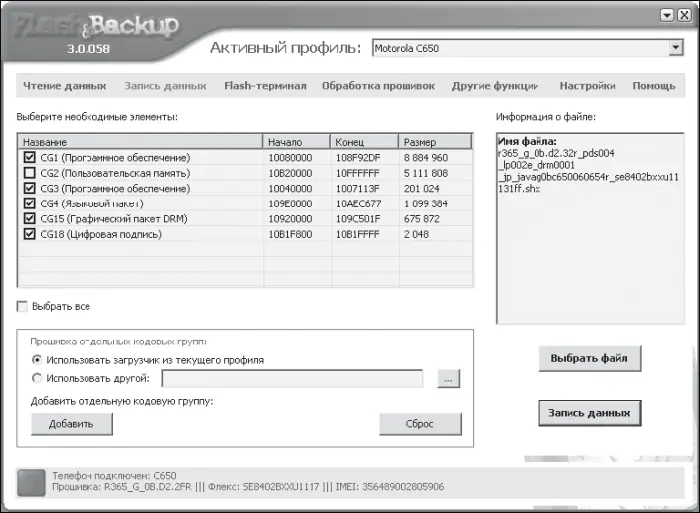Select Использовать загрузчик из текущего профиля
This screenshot has height=513, width=700.
38,359
